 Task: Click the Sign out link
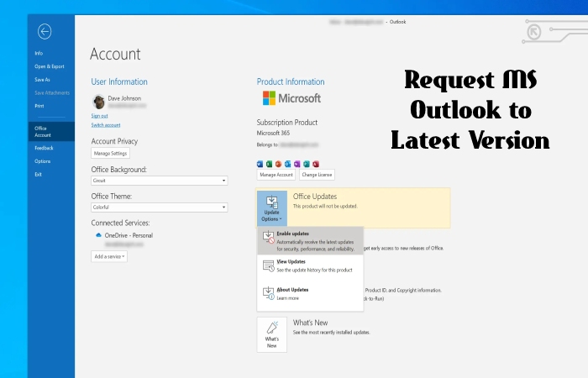[x=99, y=116]
